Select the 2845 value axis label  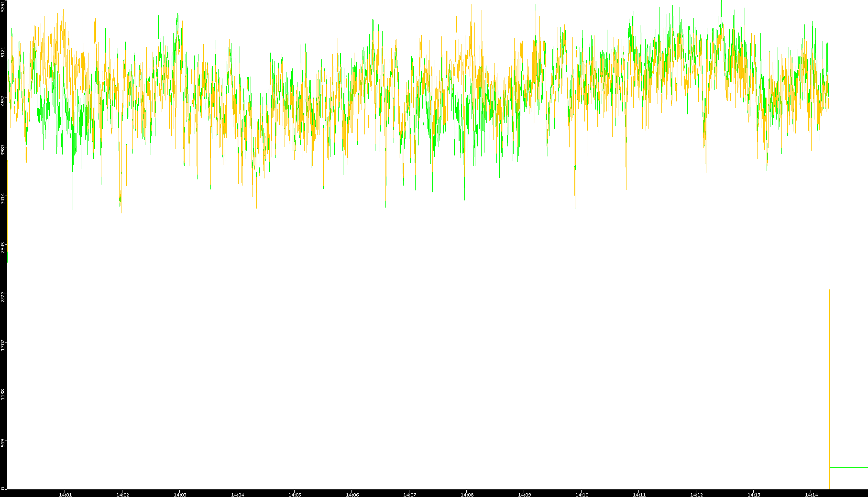point(3,248)
